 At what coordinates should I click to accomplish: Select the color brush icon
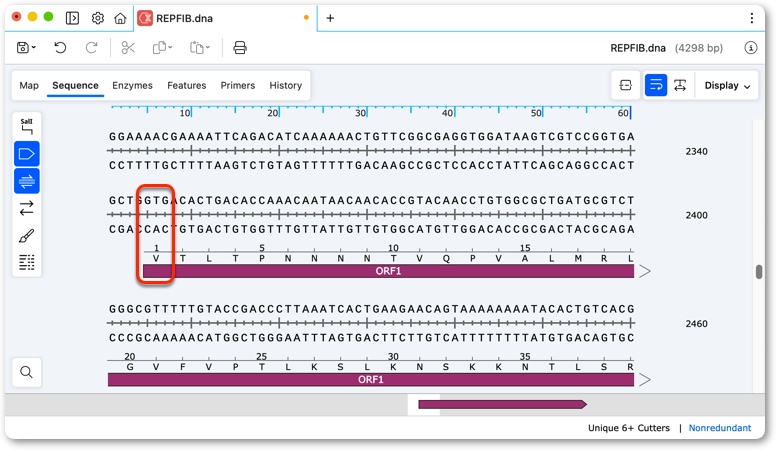tap(27, 235)
